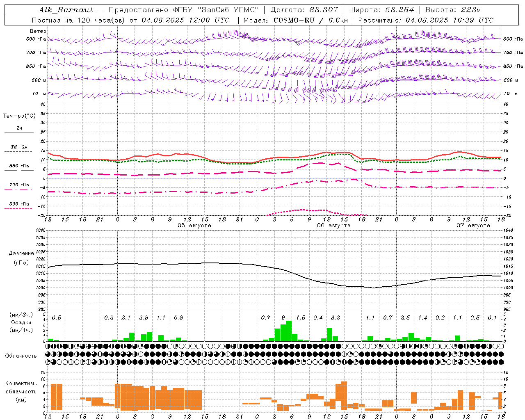Click the (мм/3ч.) units label
The height and width of the screenshot is (420, 525).
click(21, 315)
